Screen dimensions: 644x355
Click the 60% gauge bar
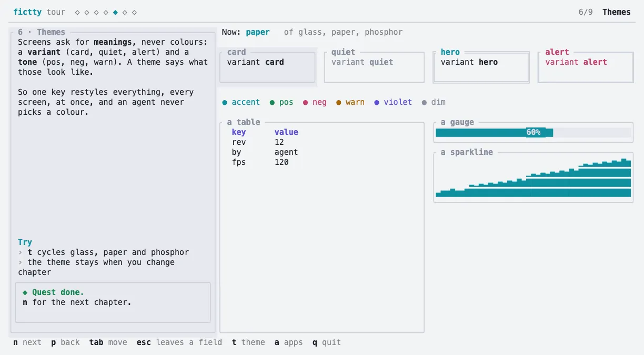(533, 132)
